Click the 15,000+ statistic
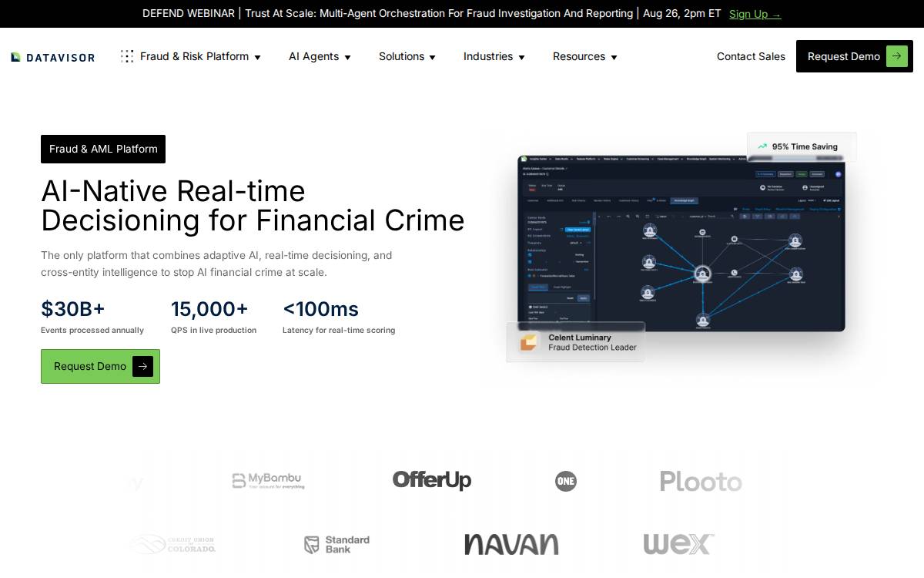924x578 pixels. point(209,309)
